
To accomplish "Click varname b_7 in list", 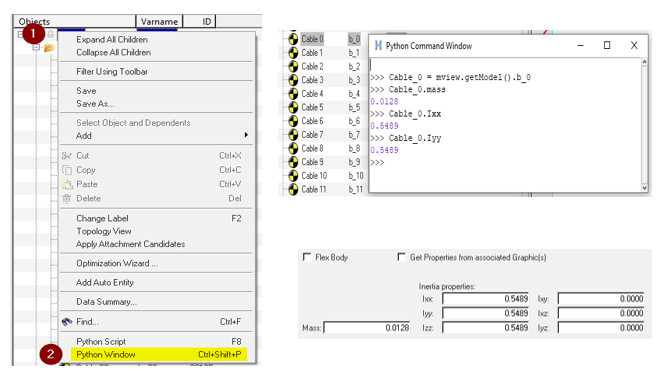I will (354, 135).
